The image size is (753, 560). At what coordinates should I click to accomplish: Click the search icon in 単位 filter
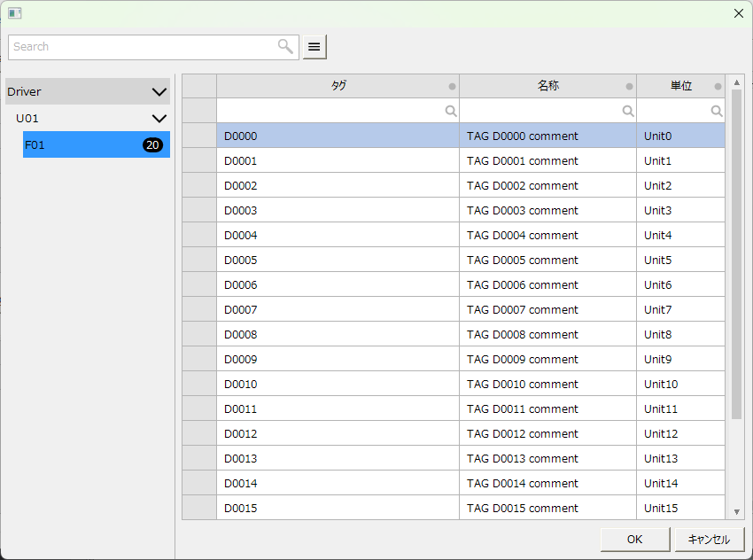tap(717, 111)
